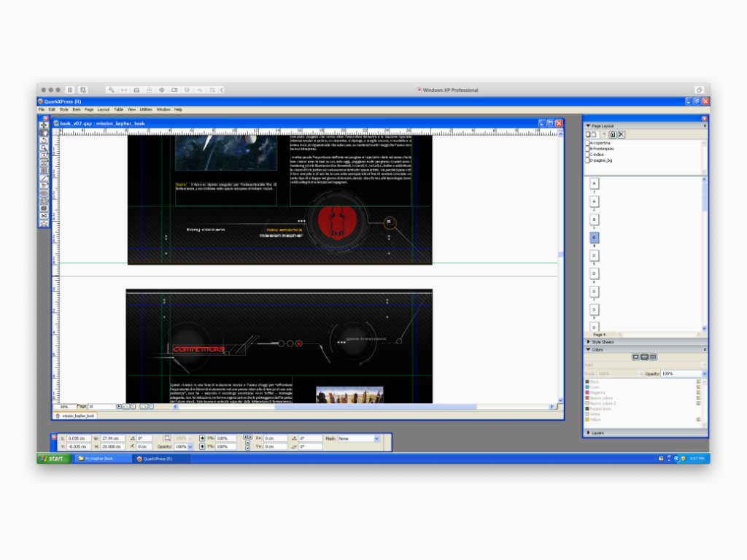Select the Composition Zones tool

(44, 209)
